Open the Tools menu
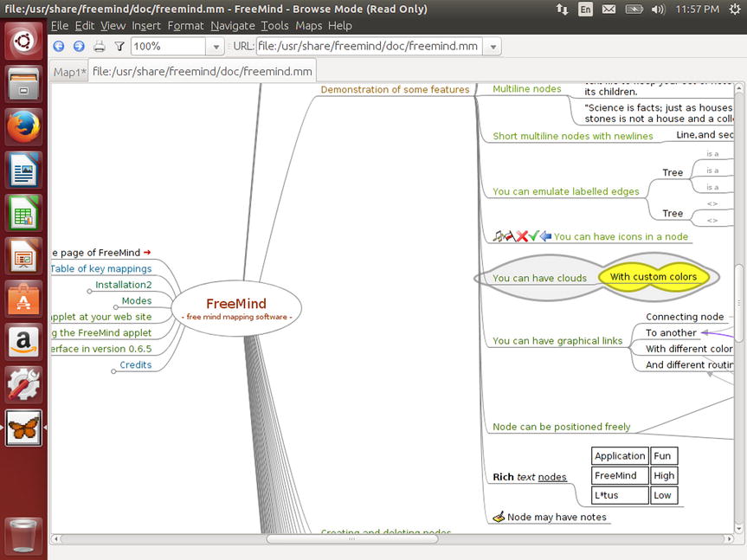 (x=274, y=26)
